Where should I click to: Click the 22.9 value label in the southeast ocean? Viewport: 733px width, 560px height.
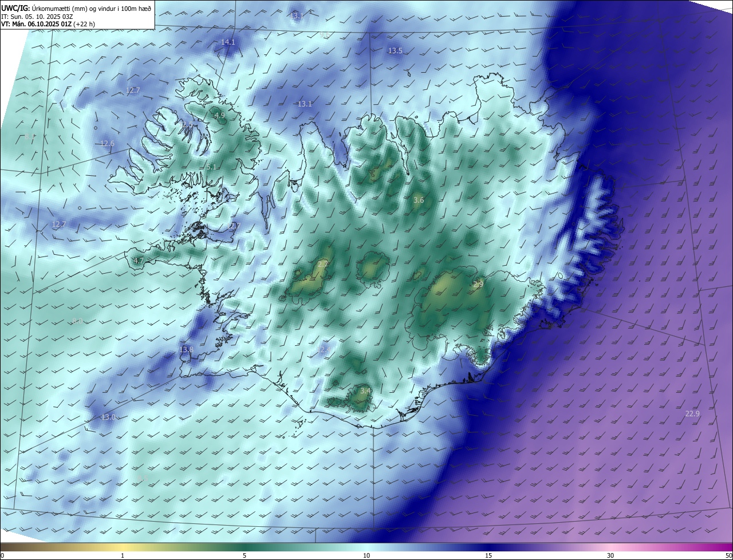tap(692, 414)
